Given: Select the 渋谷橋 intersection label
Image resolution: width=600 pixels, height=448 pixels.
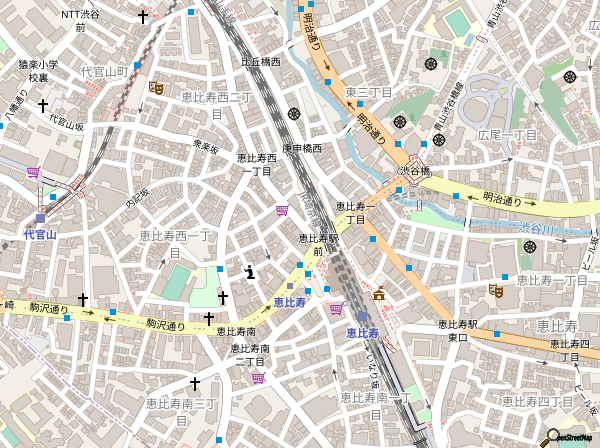Looking at the screenshot, I should pos(413,172).
